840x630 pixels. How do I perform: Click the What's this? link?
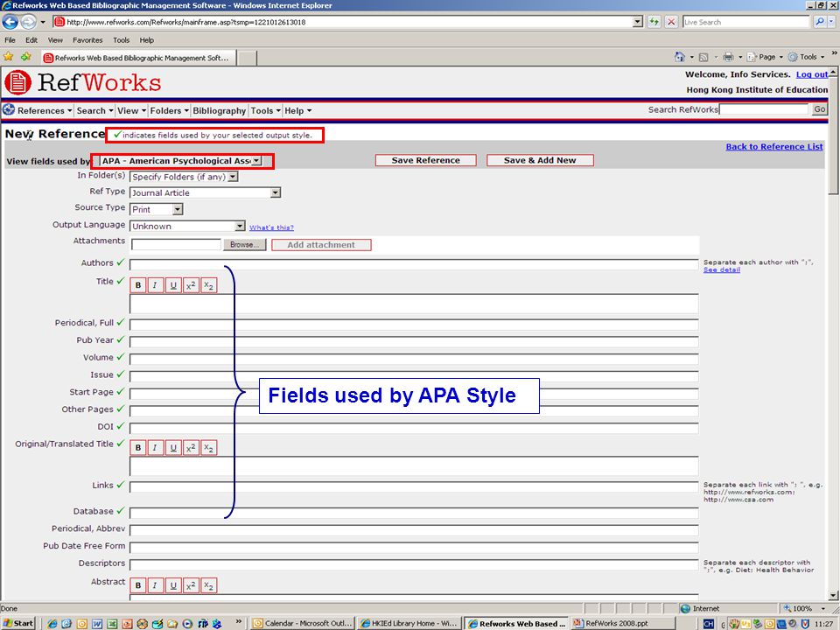tap(271, 227)
